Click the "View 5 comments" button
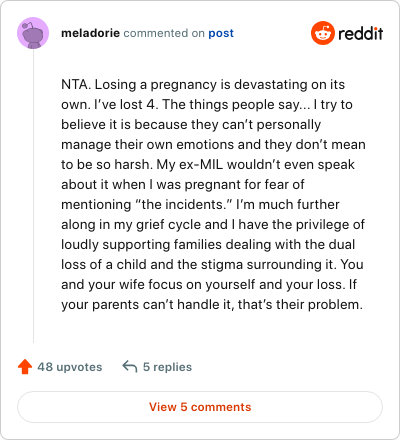Screen dimensions: 400x440 coord(200,407)
